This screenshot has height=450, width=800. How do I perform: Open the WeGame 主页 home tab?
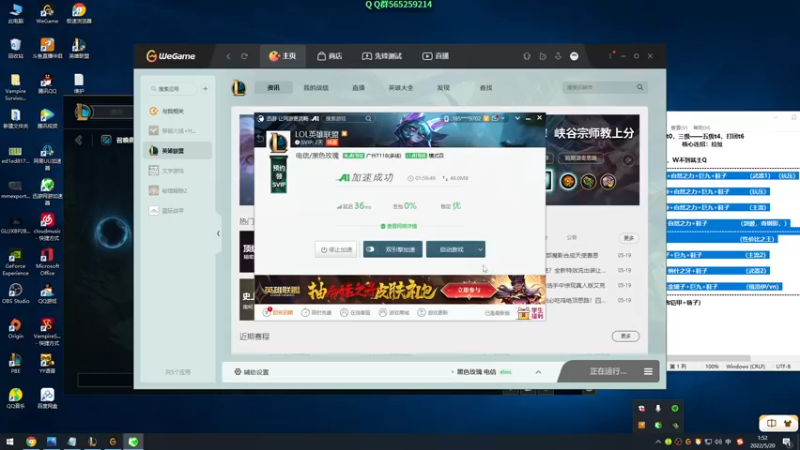click(283, 56)
